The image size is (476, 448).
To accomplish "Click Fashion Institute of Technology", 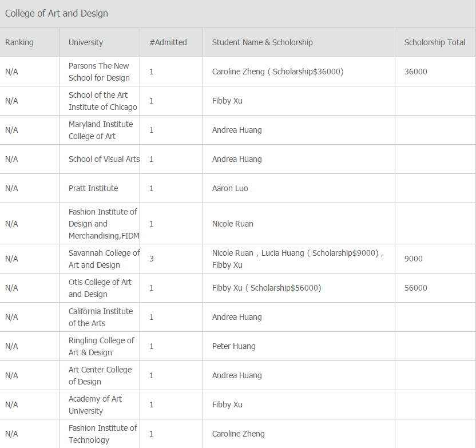I will pyautogui.click(x=102, y=434).
